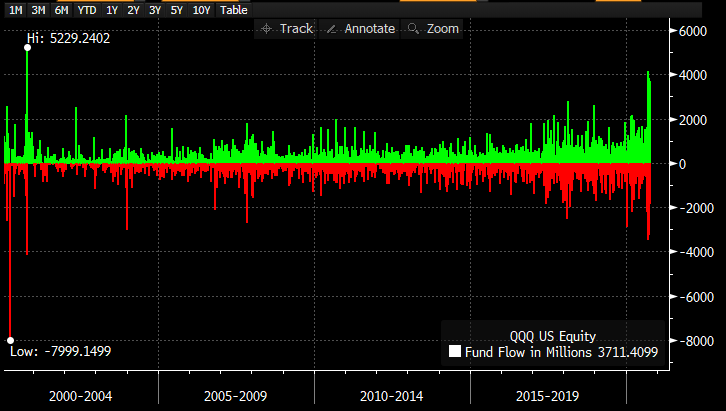Switch to 3M time range
This screenshot has width=726, height=411.
(x=38, y=10)
